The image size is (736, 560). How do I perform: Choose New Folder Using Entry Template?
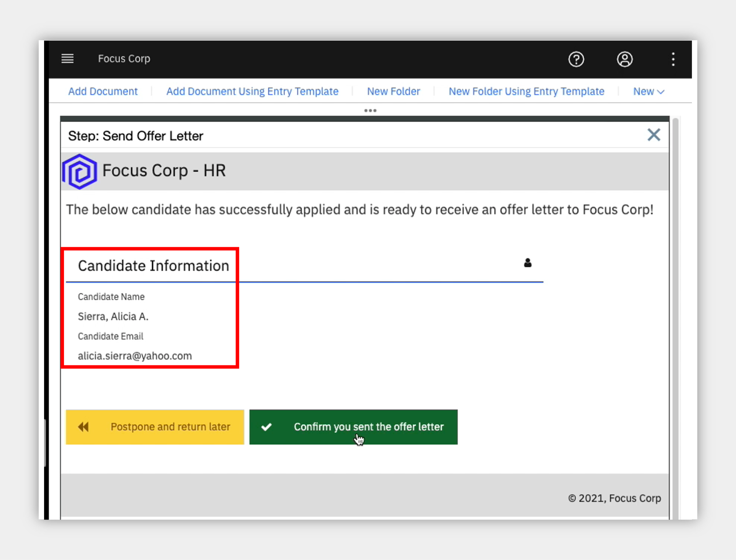coord(526,91)
